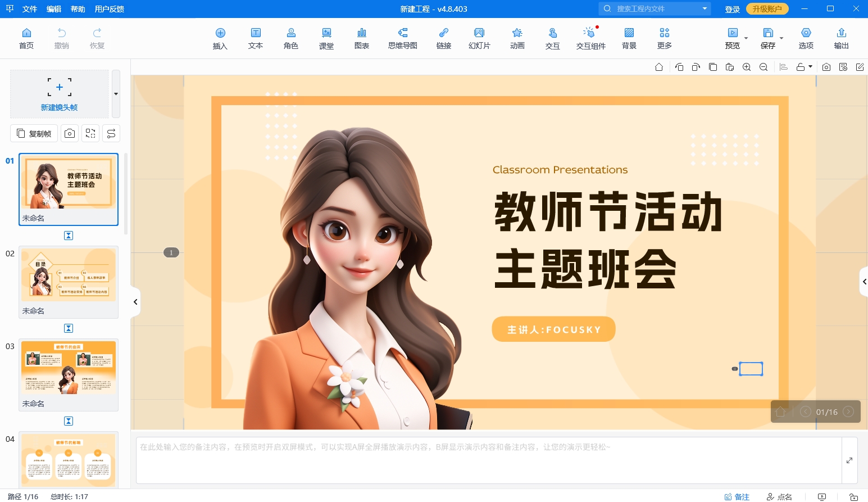Open the search box dropdown arrow
The image size is (868, 502).
coord(705,8)
